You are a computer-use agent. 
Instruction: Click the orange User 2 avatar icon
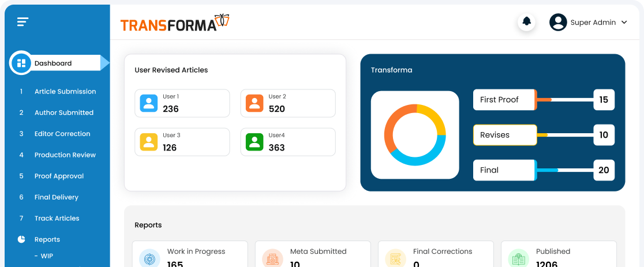(254, 103)
